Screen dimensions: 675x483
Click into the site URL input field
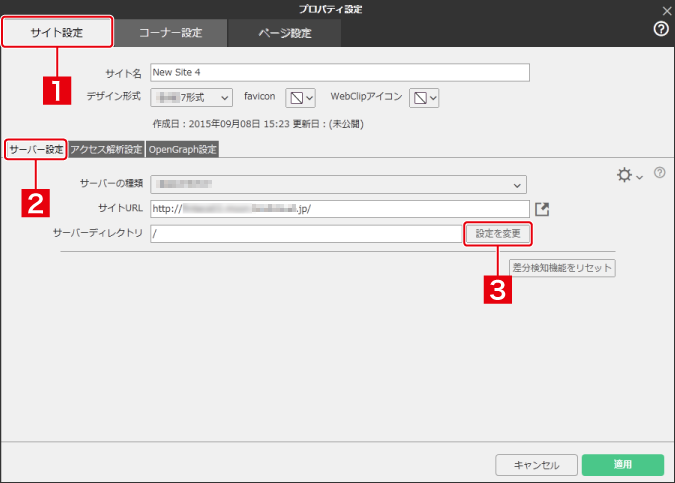tap(340, 209)
